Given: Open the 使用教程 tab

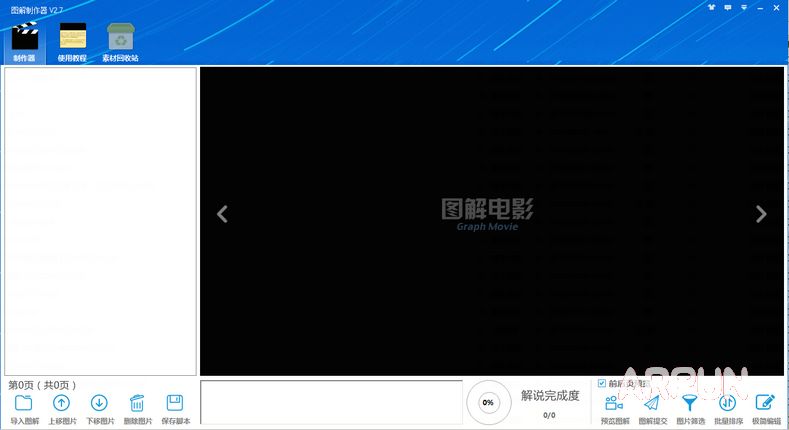Looking at the screenshot, I should pos(72,42).
